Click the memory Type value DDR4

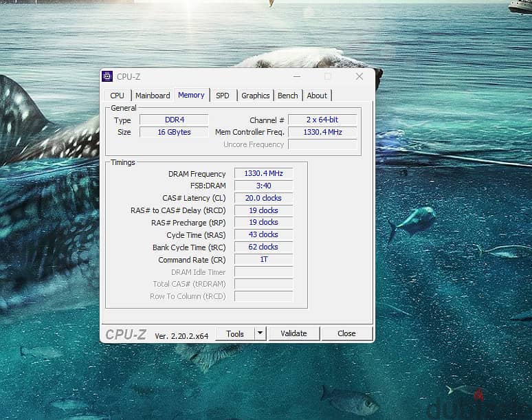click(174, 120)
